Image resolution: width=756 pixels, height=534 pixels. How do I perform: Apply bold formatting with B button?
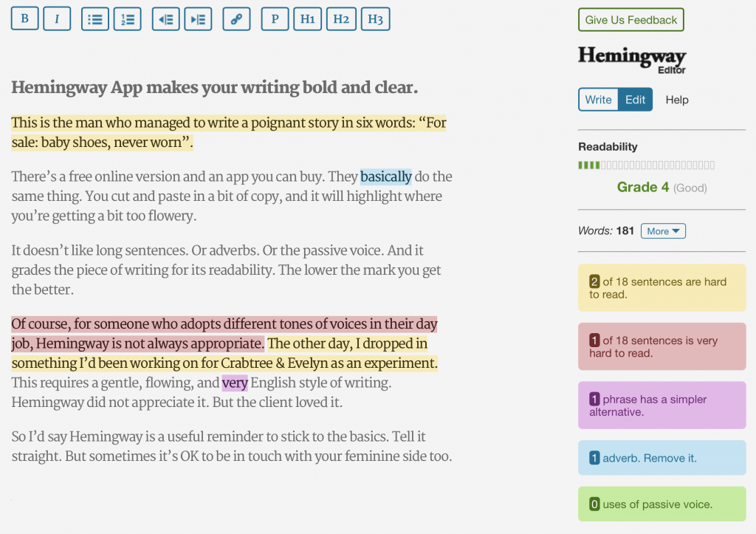tap(24, 18)
